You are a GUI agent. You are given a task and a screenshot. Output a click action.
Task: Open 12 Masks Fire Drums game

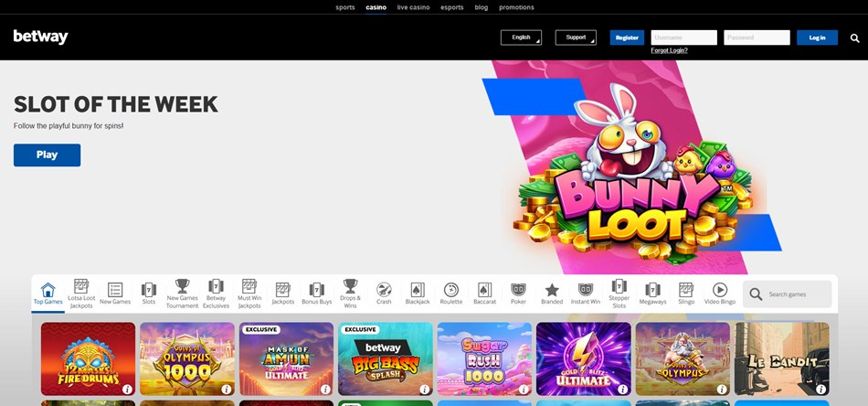pos(88,359)
